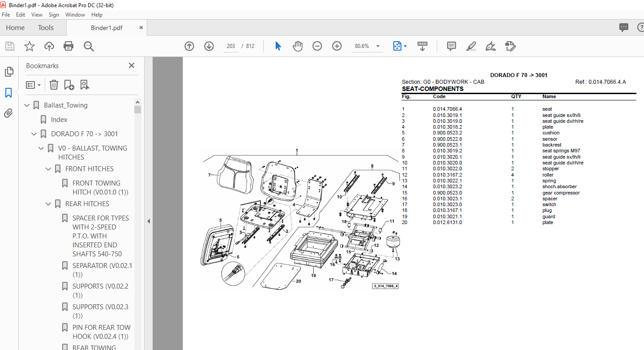Open the bookmarks options dropdown

point(34,85)
